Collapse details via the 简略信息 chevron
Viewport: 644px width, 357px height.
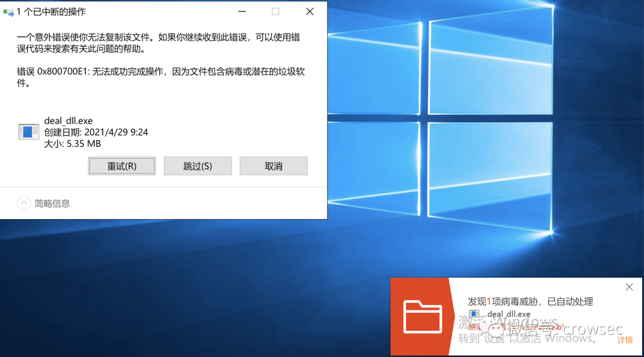coord(24,203)
